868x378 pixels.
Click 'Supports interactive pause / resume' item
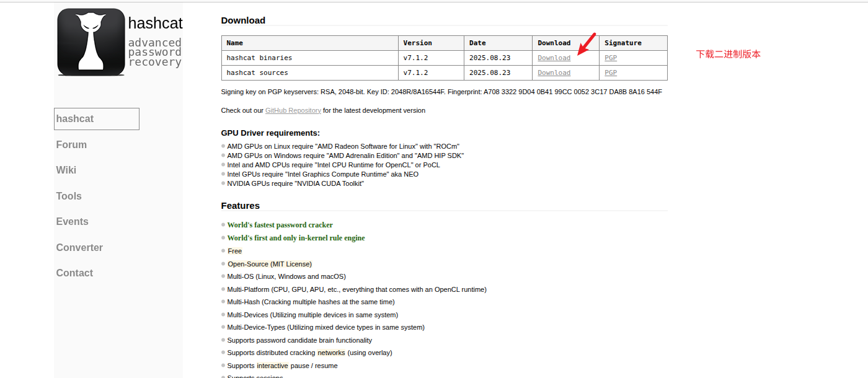click(283, 366)
